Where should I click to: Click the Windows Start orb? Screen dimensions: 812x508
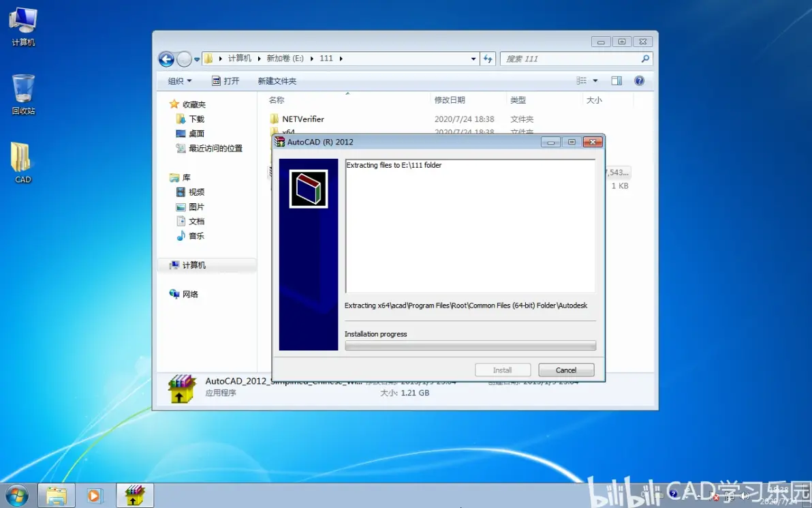click(16, 495)
